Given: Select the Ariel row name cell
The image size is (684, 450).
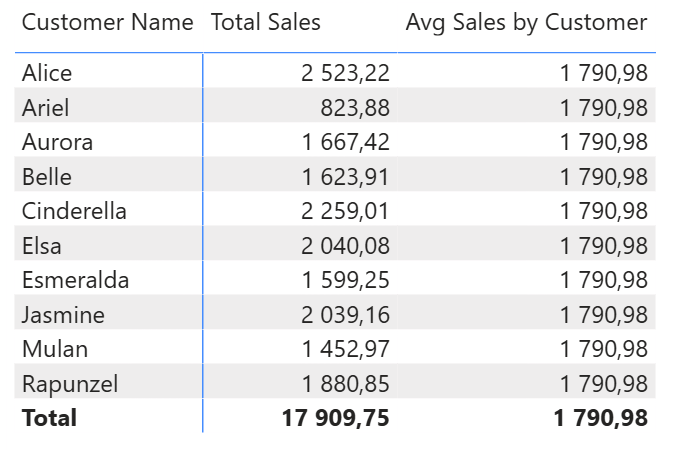Looking at the screenshot, I should pyautogui.click(x=46, y=107).
